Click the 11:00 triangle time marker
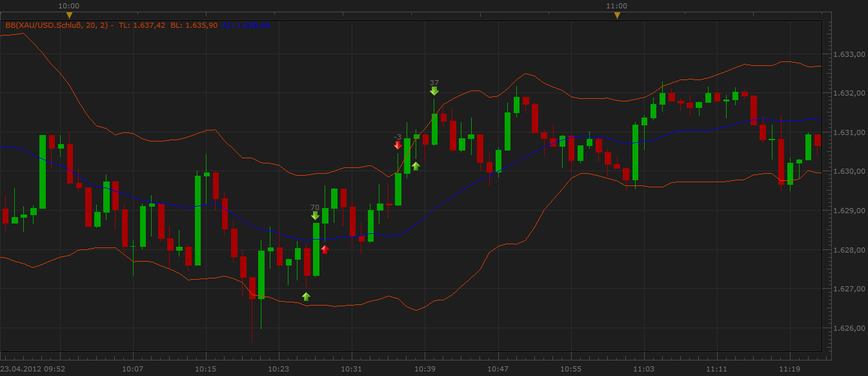Image resolution: width=868 pixels, height=376 pixels. coord(617,16)
